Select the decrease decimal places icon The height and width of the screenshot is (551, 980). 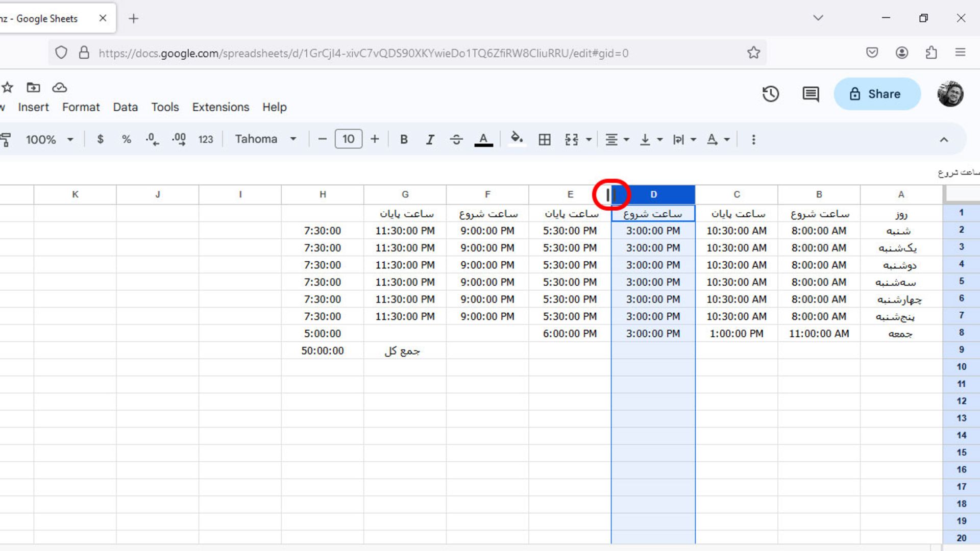[152, 139]
